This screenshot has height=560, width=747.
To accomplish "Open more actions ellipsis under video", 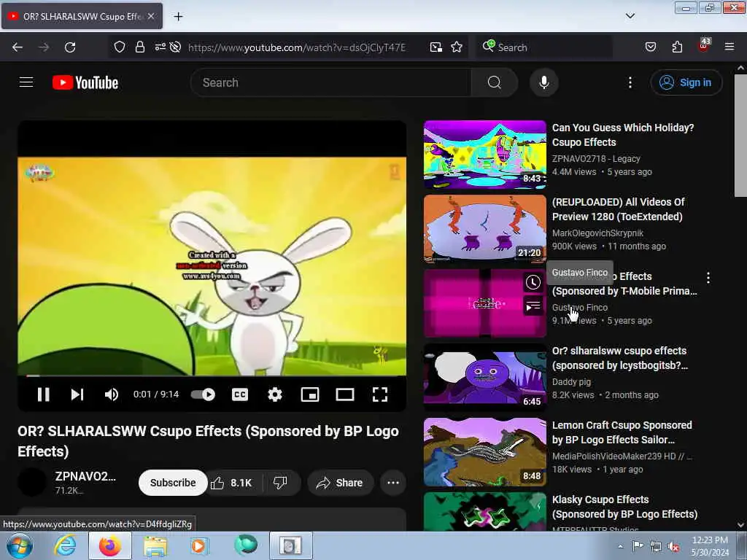I will pos(393,483).
